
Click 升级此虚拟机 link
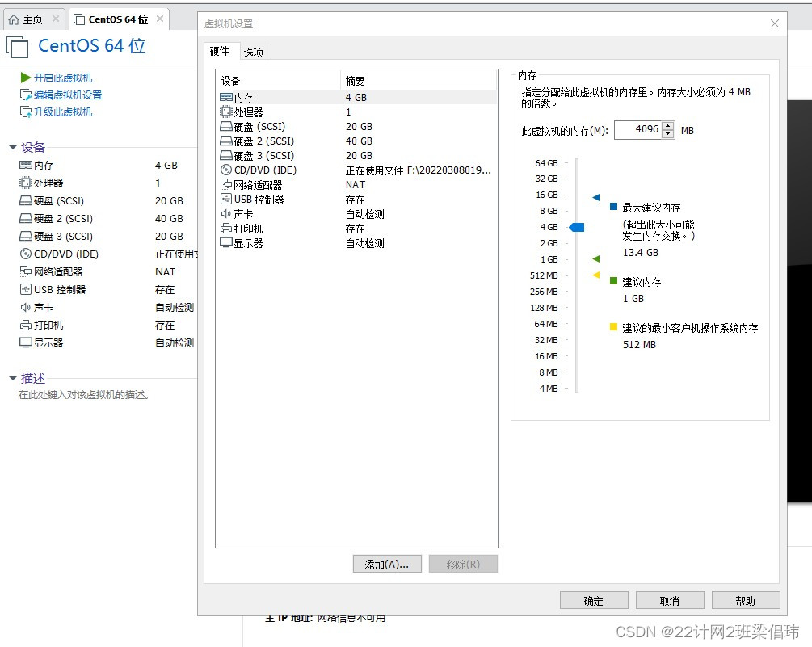click(x=63, y=112)
